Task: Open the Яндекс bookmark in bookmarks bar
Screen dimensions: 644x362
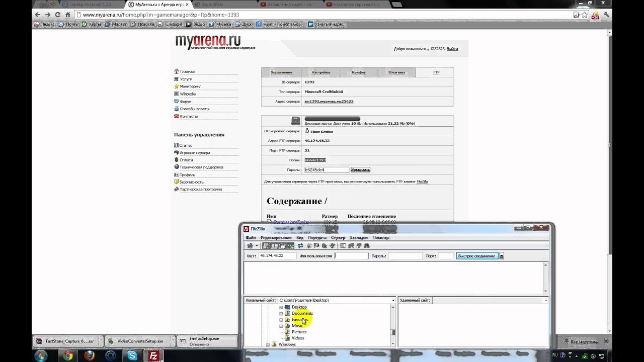Action: 45,24
